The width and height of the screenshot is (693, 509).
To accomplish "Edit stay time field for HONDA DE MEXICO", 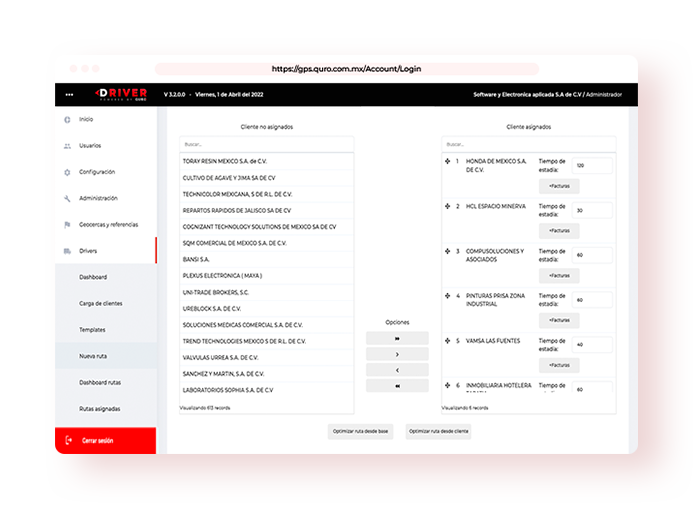I will (592, 165).
